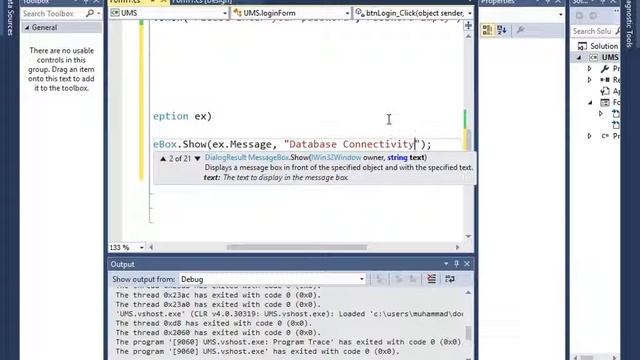Click Solution Explorer Forward icon
This screenshot has width=640, height=360.
(593, 16)
